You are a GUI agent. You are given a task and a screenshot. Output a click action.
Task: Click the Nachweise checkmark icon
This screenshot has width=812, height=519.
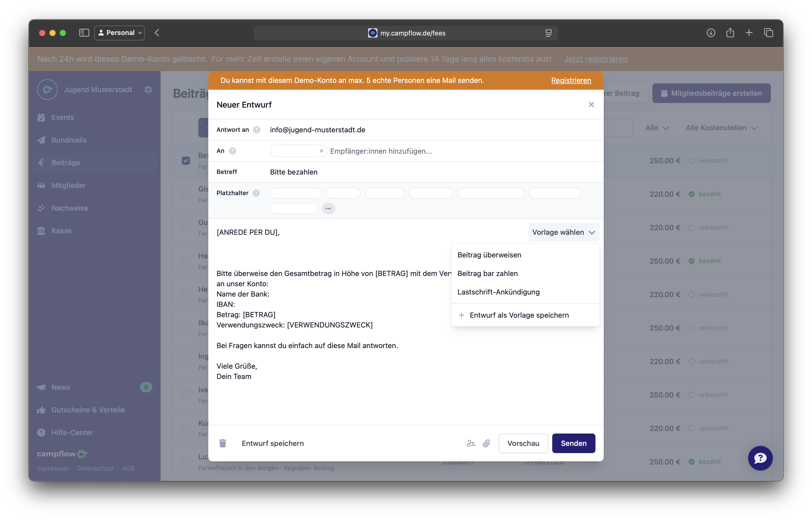point(41,208)
